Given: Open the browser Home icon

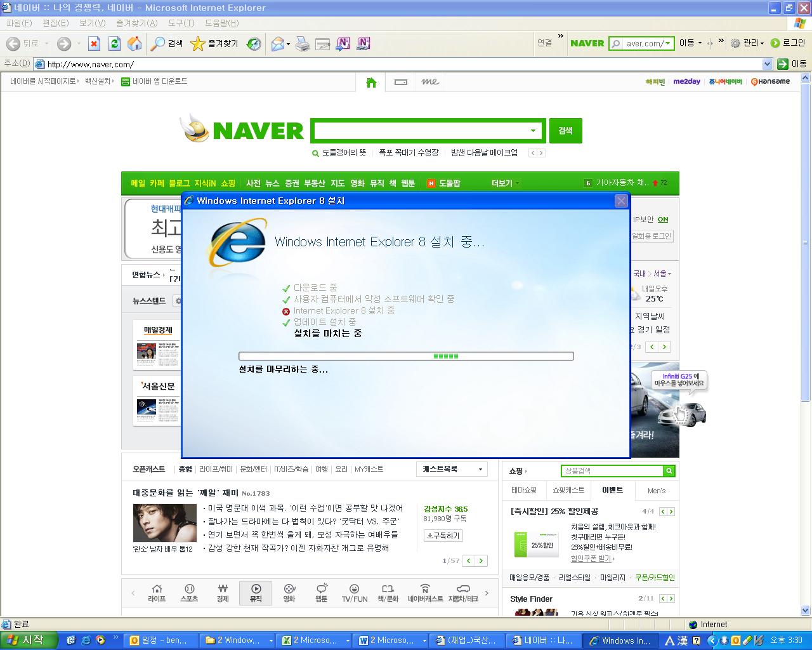Looking at the screenshot, I should (134, 43).
